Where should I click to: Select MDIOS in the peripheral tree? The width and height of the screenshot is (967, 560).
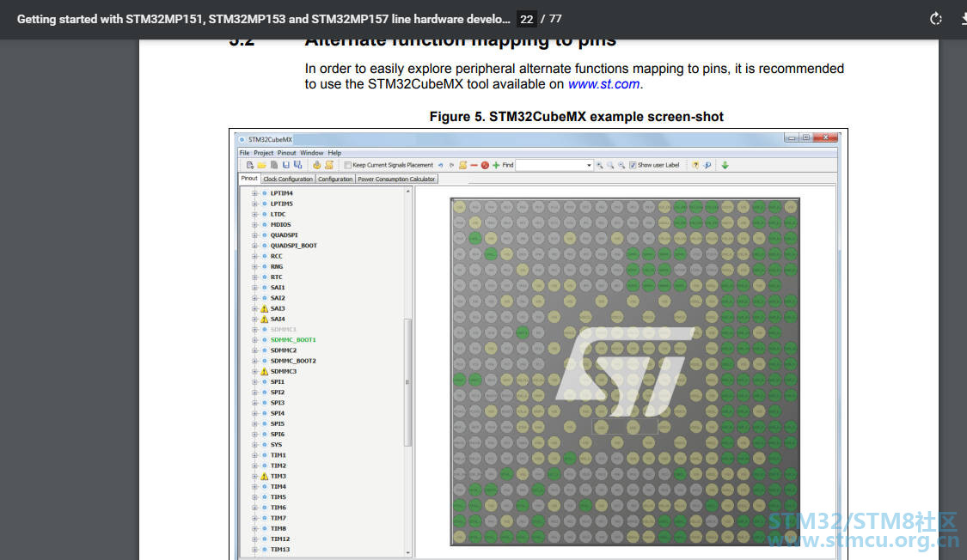[280, 225]
